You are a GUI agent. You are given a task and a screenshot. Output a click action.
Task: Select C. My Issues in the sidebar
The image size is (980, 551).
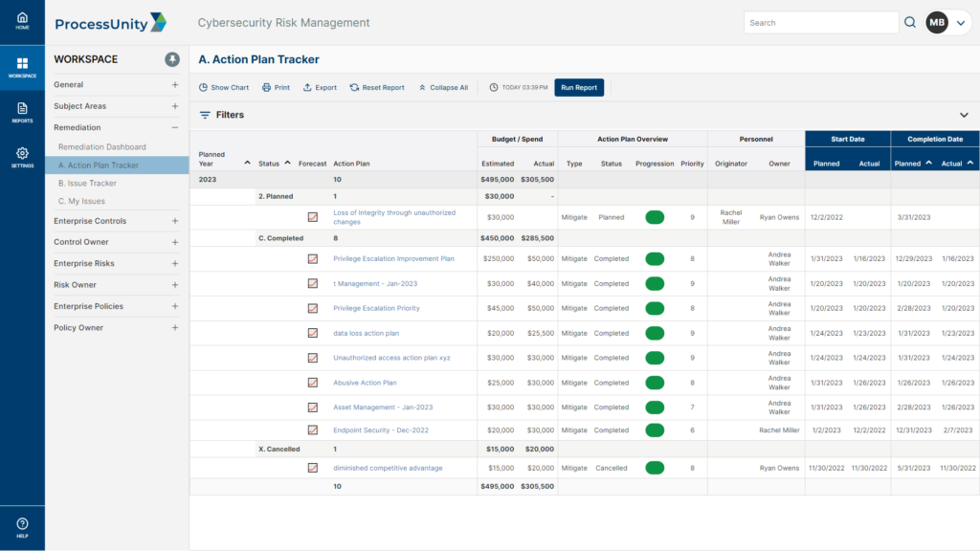click(x=110, y=201)
